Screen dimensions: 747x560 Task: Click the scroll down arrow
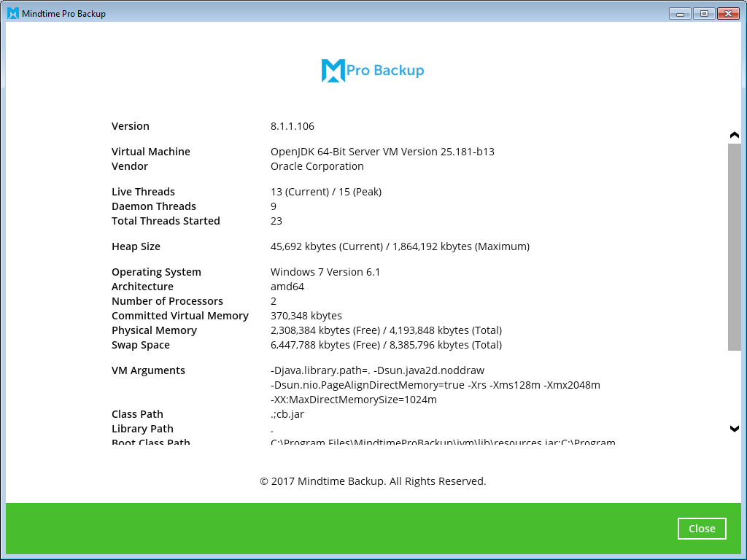(734, 429)
